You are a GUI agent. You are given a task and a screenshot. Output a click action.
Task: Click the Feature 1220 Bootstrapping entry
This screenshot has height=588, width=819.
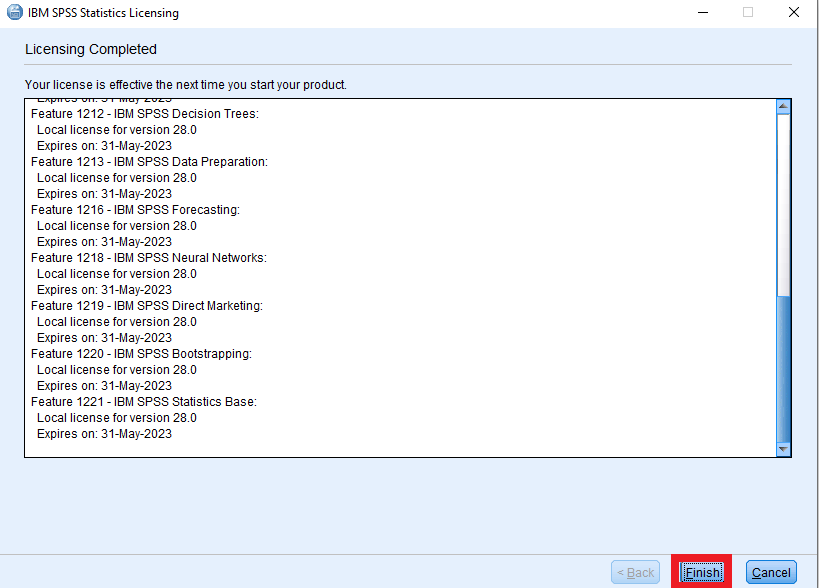[141, 354]
